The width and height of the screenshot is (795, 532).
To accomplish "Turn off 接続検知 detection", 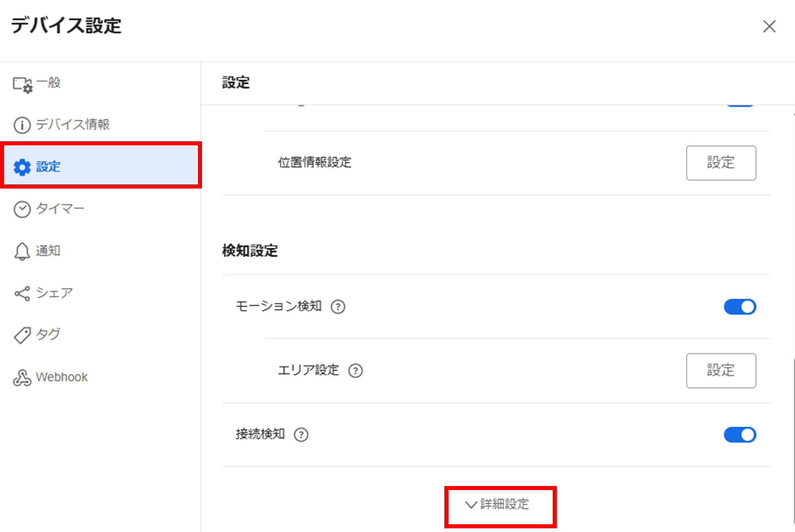I will click(x=740, y=435).
